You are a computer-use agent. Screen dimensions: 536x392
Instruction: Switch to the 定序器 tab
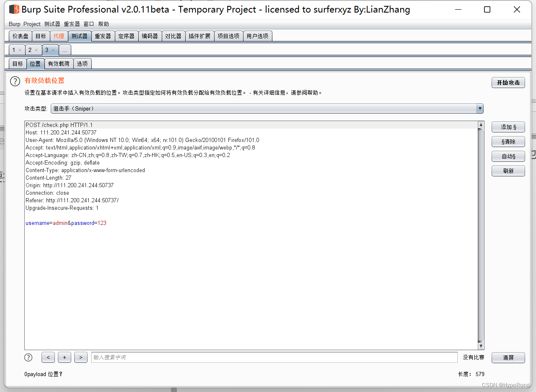coord(126,36)
